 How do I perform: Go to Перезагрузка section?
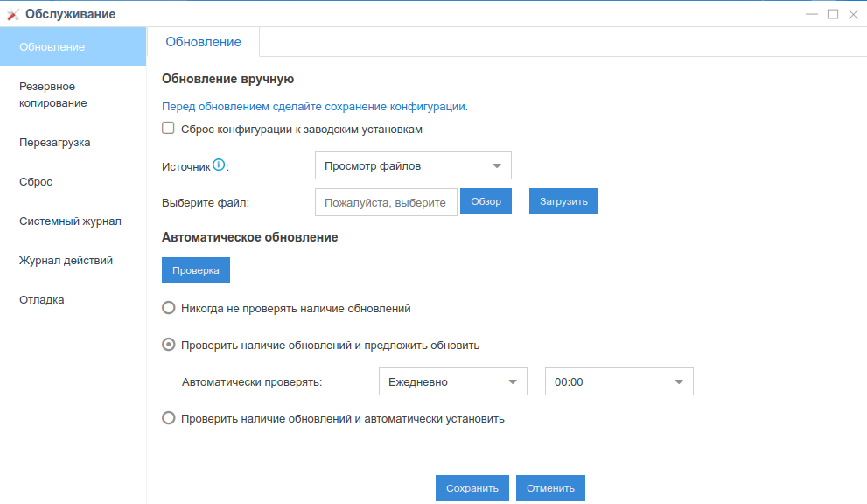click(x=73, y=142)
